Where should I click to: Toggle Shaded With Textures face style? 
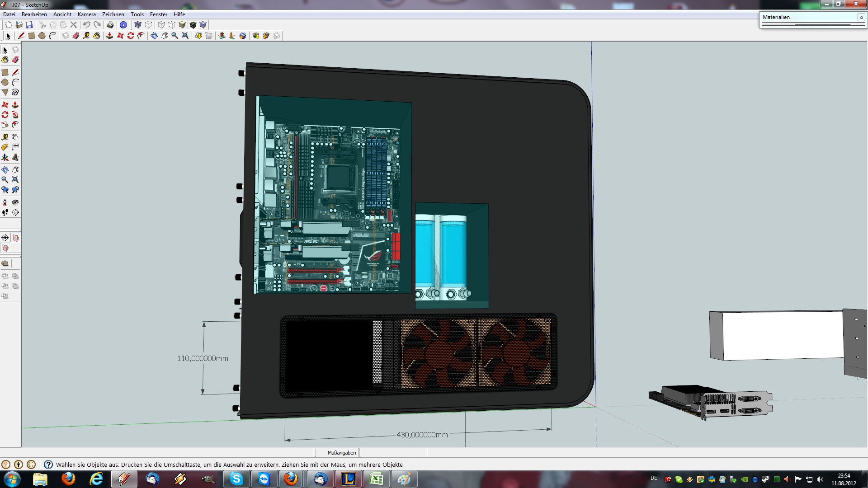pyautogui.click(x=193, y=25)
